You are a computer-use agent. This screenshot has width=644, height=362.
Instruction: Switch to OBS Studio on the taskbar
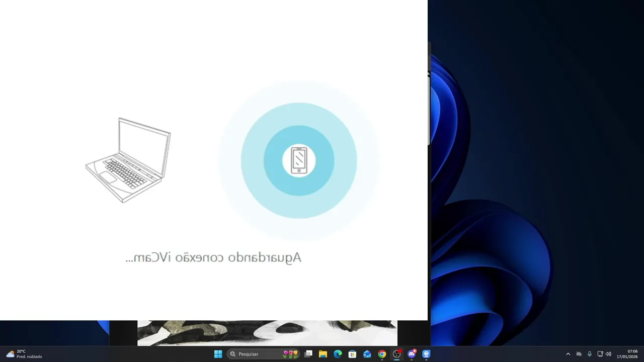pos(397,354)
